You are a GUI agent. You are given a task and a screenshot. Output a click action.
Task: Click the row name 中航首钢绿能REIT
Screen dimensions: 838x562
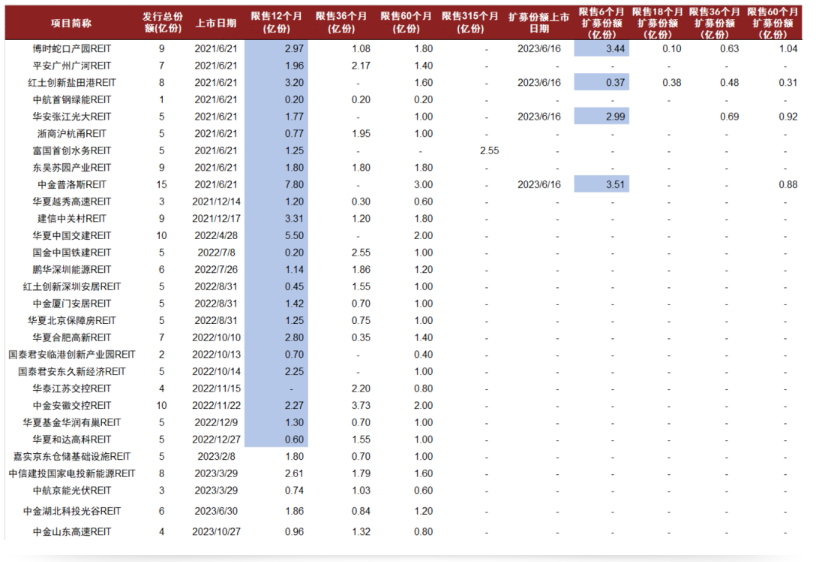pos(72,100)
